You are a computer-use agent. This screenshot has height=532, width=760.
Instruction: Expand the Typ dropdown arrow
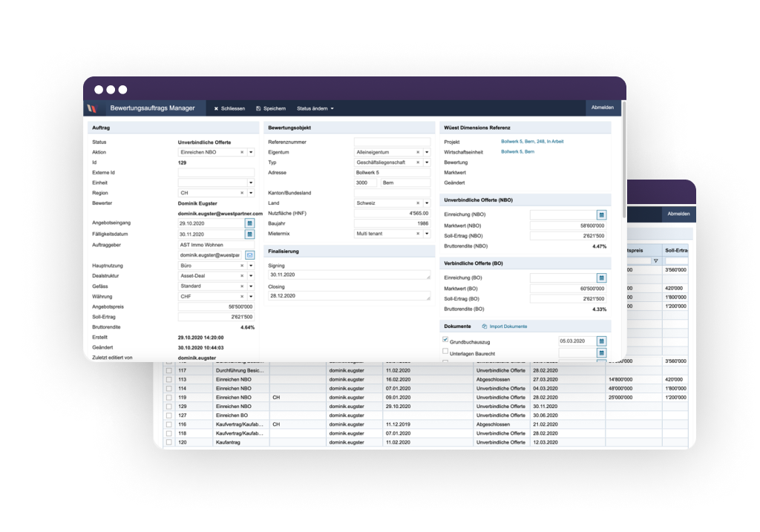tap(427, 162)
